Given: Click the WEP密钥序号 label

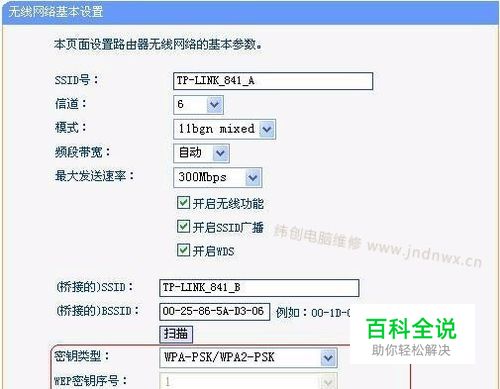Looking at the screenshot, I should pyautogui.click(x=90, y=381).
